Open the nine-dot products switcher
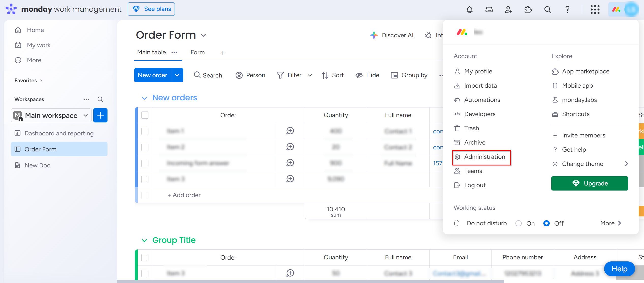Viewport: 644px width, 283px height. pyautogui.click(x=595, y=10)
